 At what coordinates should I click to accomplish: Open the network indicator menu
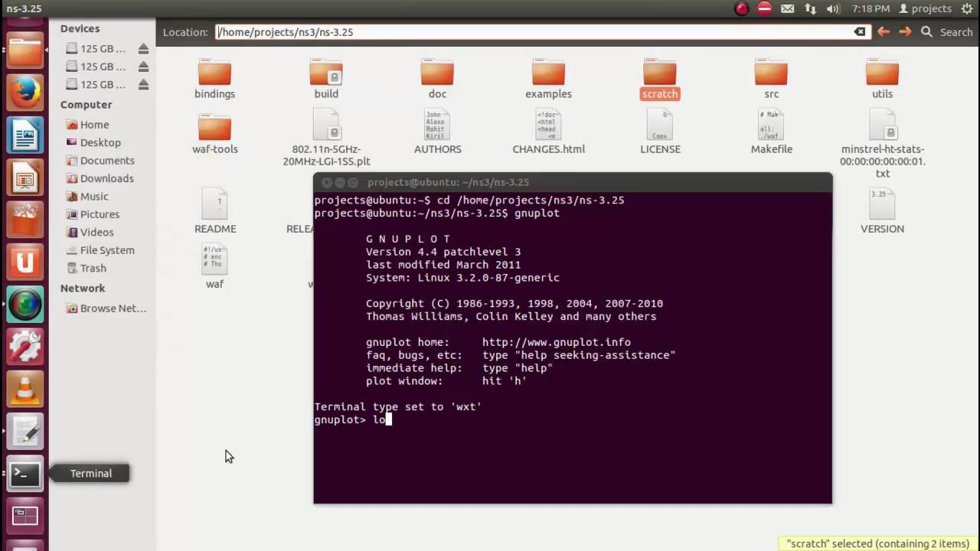[x=811, y=9]
